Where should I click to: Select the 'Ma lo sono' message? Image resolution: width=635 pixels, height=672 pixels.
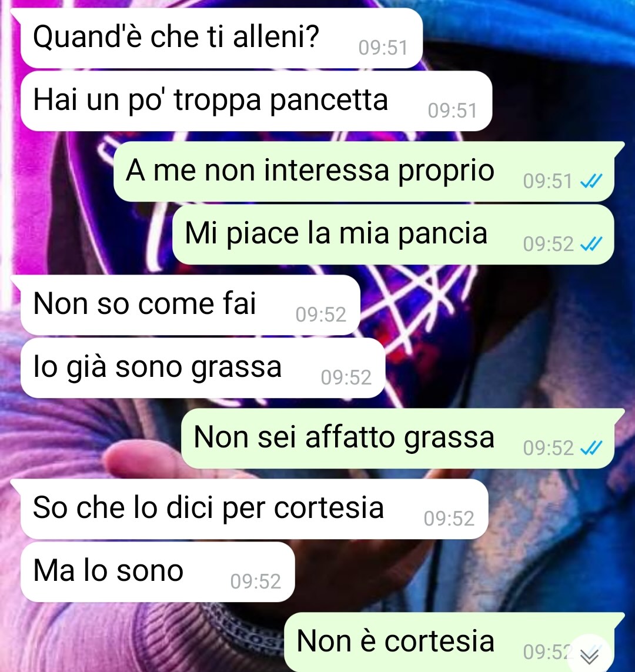[x=158, y=571]
